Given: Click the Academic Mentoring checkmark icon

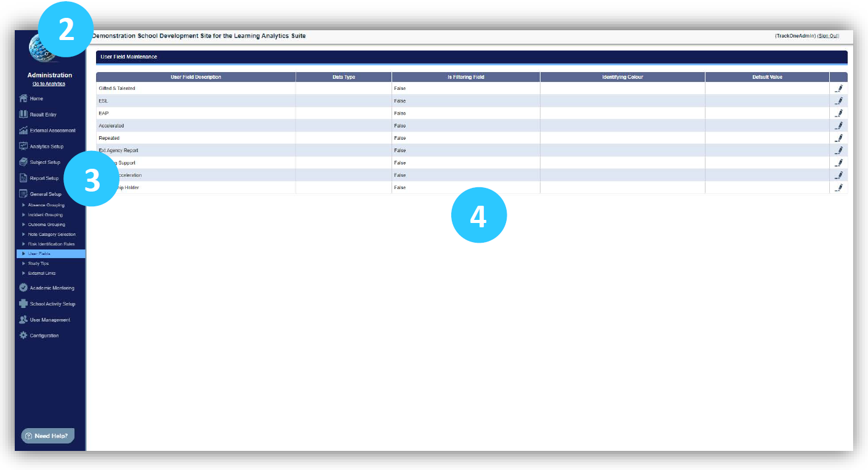Looking at the screenshot, I should pos(23,288).
